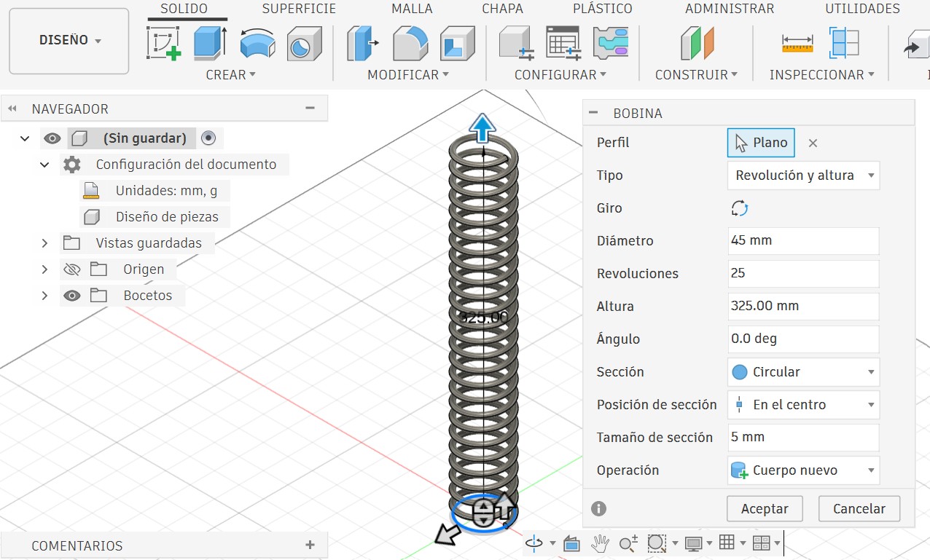Click the Aceptar button
This screenshot has height=560, width=930.
(765, 509)
